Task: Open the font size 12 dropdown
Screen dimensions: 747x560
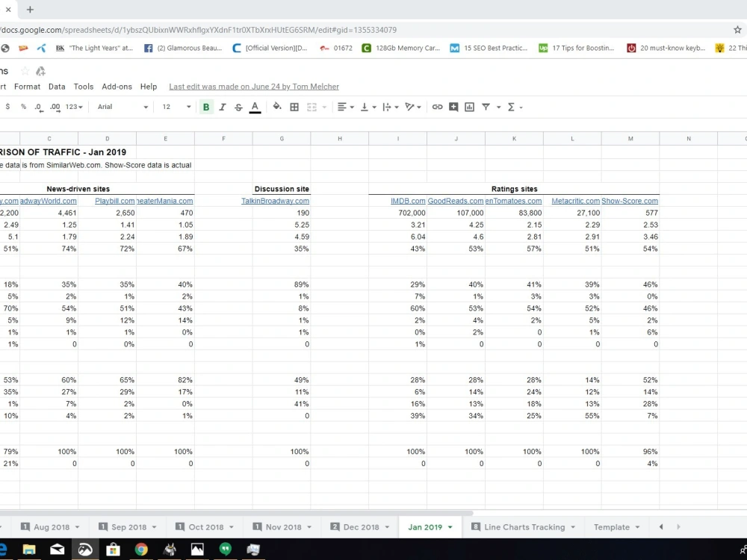Action: pos(176,107)
